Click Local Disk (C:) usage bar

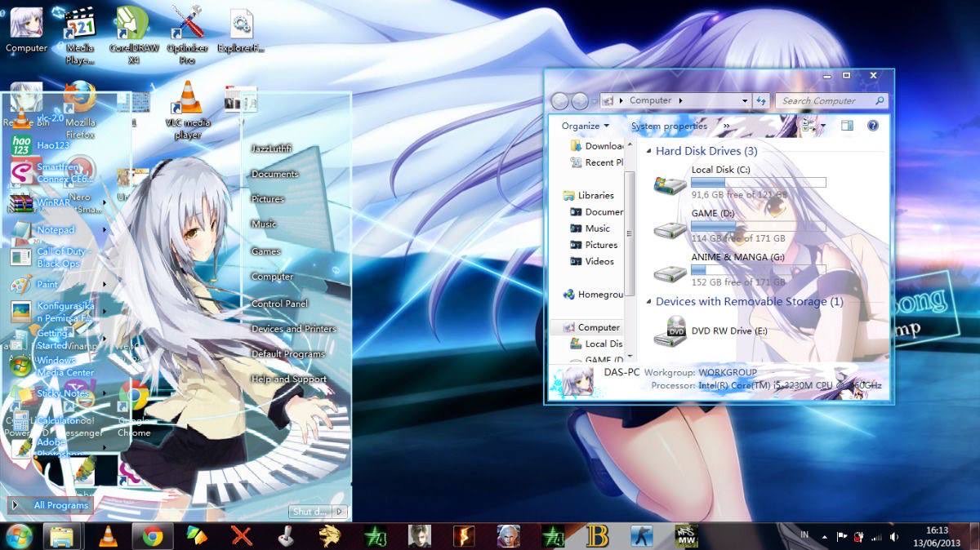pos(759,183)
